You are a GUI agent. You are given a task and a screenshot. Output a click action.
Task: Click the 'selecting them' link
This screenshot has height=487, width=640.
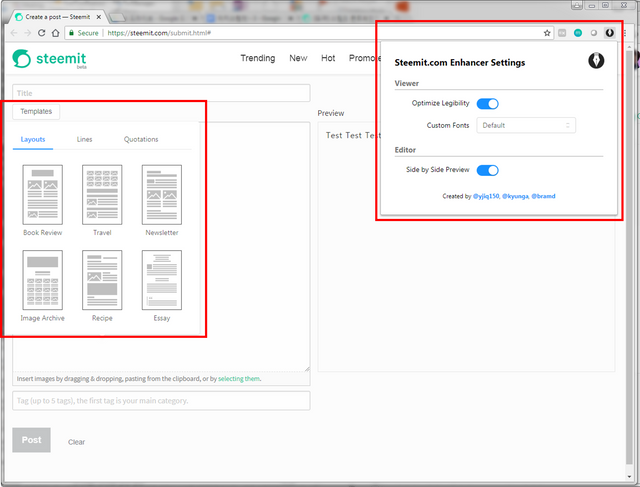239,379
